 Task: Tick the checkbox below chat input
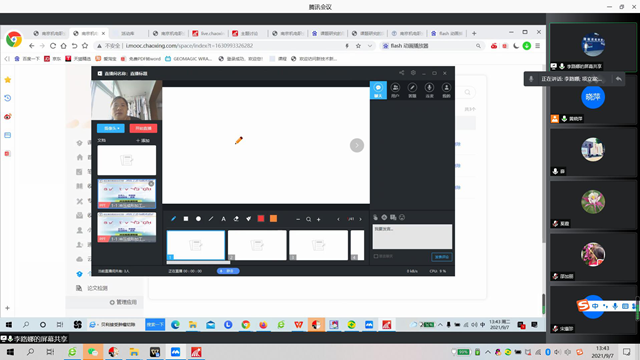click(x=376, y=256)
